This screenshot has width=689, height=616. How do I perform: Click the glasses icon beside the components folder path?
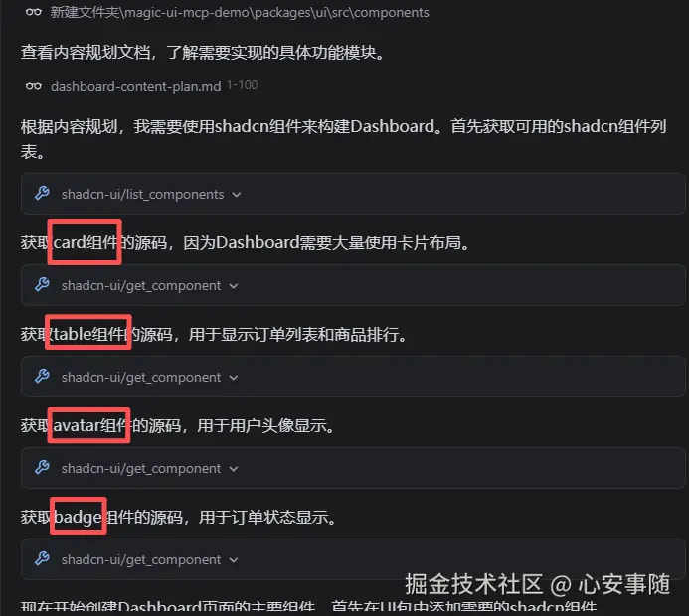[x=34, y=12]
